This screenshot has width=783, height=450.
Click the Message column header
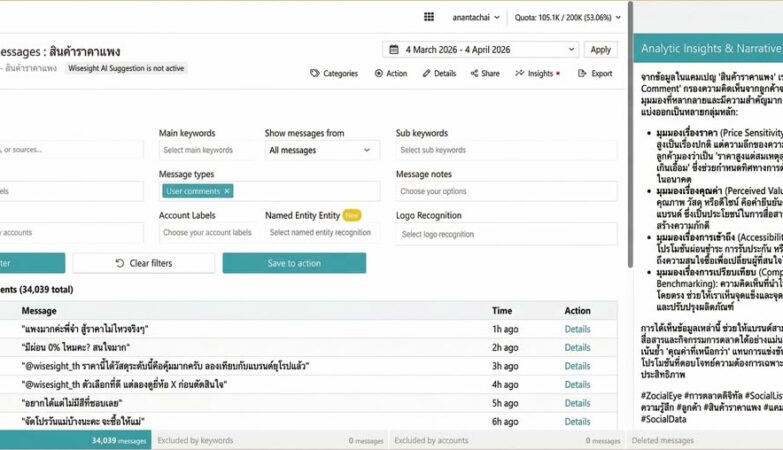(39, 311)
